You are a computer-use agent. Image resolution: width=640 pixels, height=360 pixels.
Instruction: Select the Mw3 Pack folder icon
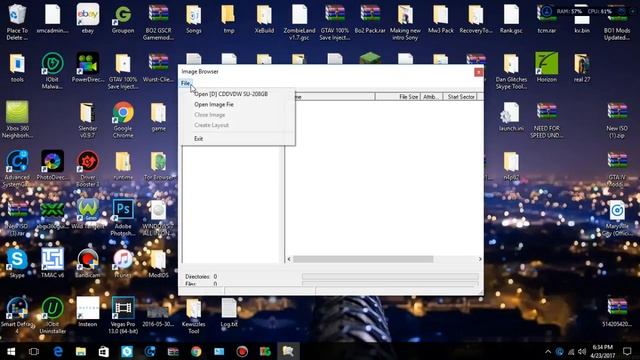tap(441, 18)
